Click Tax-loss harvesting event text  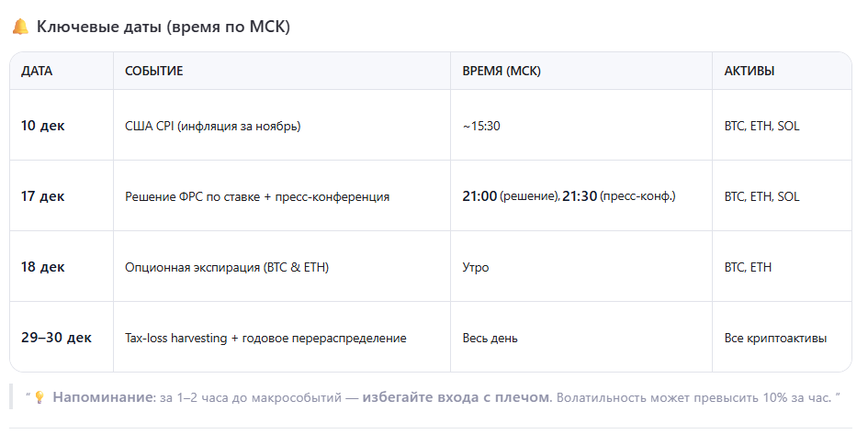[x=265, y=338]
